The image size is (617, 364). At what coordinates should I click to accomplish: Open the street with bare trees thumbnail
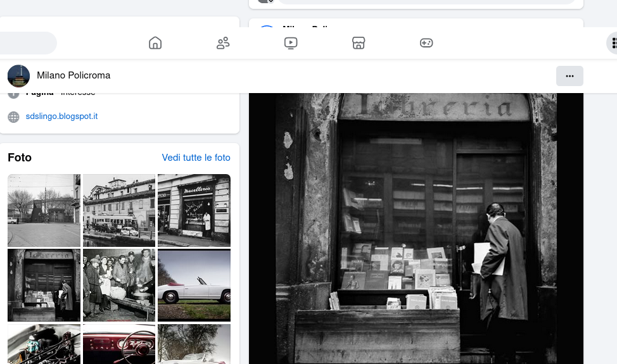[x=44, y=210]
